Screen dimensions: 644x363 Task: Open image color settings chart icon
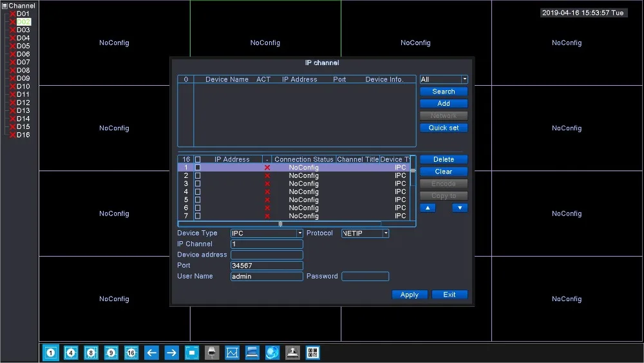232,353
